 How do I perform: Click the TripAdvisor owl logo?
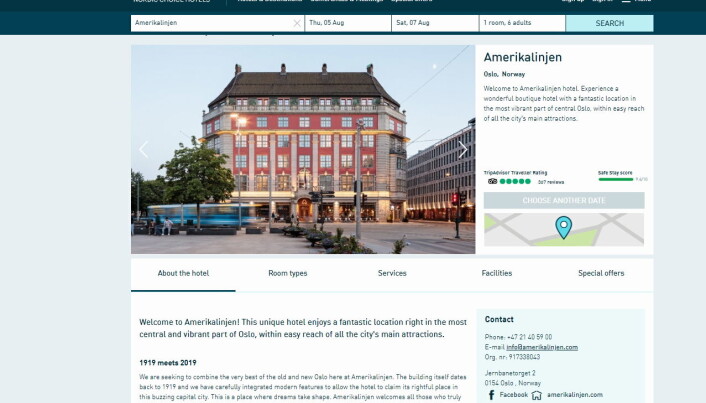493,181
